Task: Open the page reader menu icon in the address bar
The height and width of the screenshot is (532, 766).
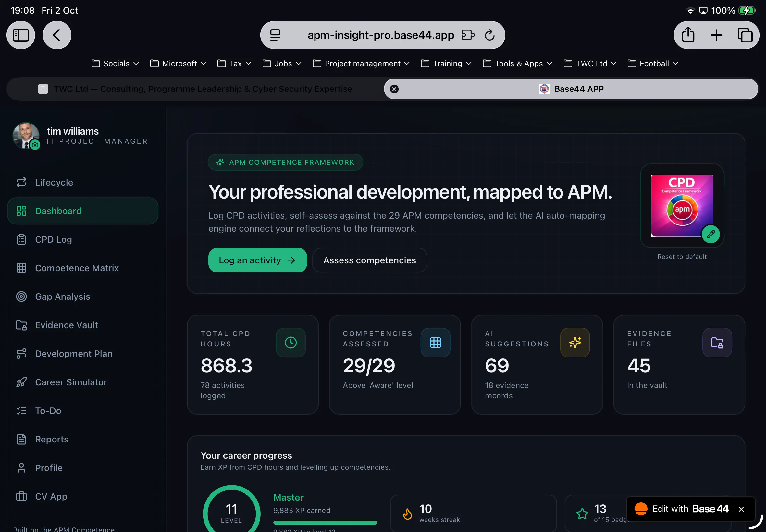Action: pyautogui.click(x=275, y=35)
